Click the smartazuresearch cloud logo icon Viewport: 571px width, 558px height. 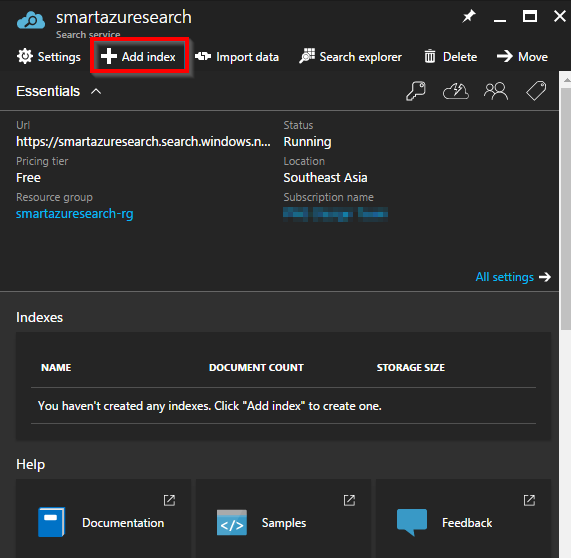click(31, 20)
